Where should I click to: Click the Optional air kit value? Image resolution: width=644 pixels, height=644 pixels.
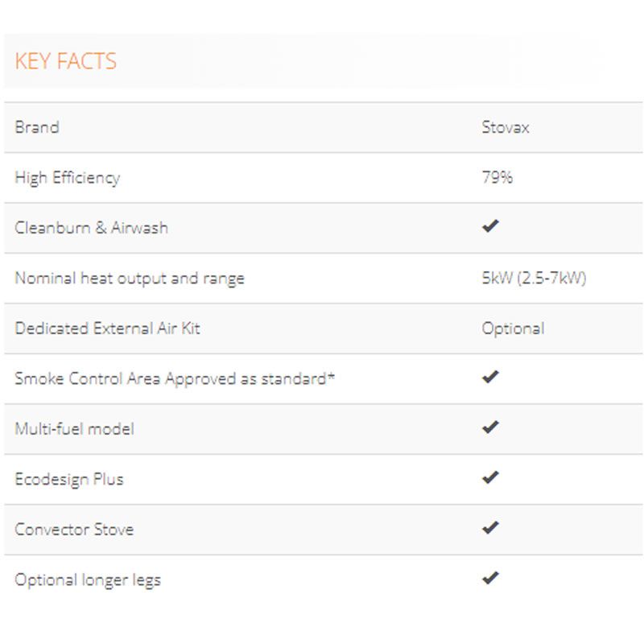point(513,328)
